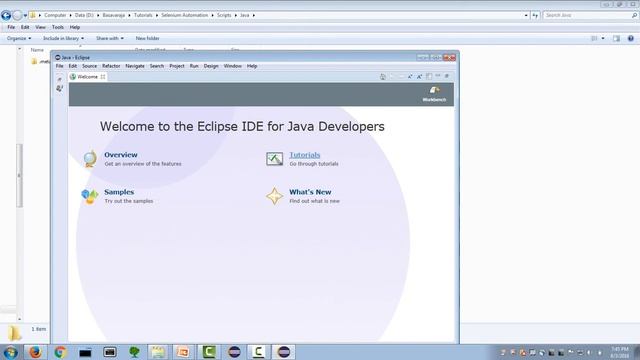Image resolution: width=640 pixels, height=360 pixels.
Task: Toggle the Explorer preview pane icon
Action: click(x=616, y=38)
